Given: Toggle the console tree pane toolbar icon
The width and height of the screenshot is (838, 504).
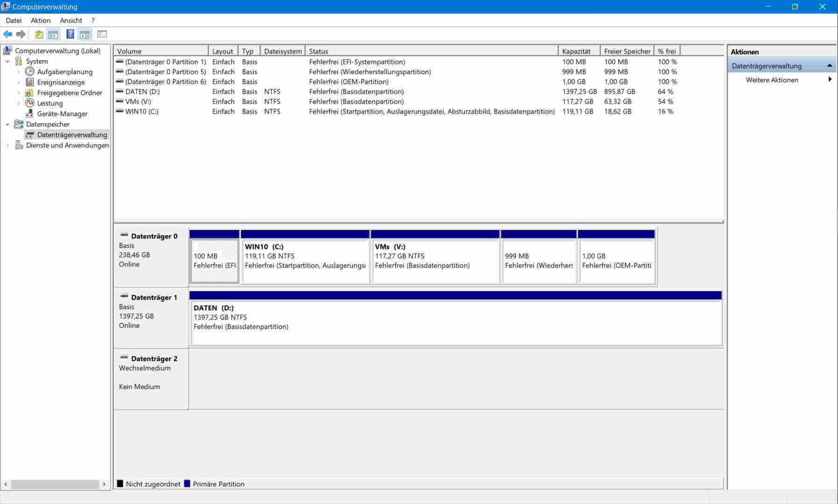Looking at the screenshot, I should [x=53, y=34].
